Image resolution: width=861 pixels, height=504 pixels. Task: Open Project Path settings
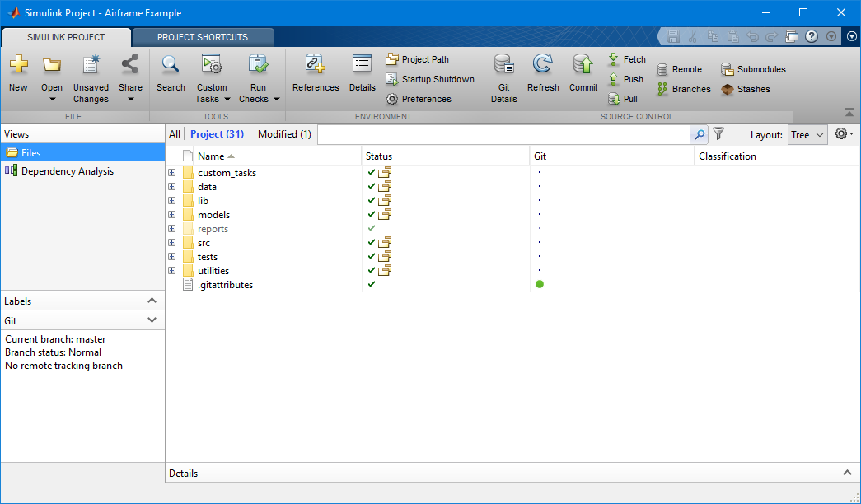[418, 59]
